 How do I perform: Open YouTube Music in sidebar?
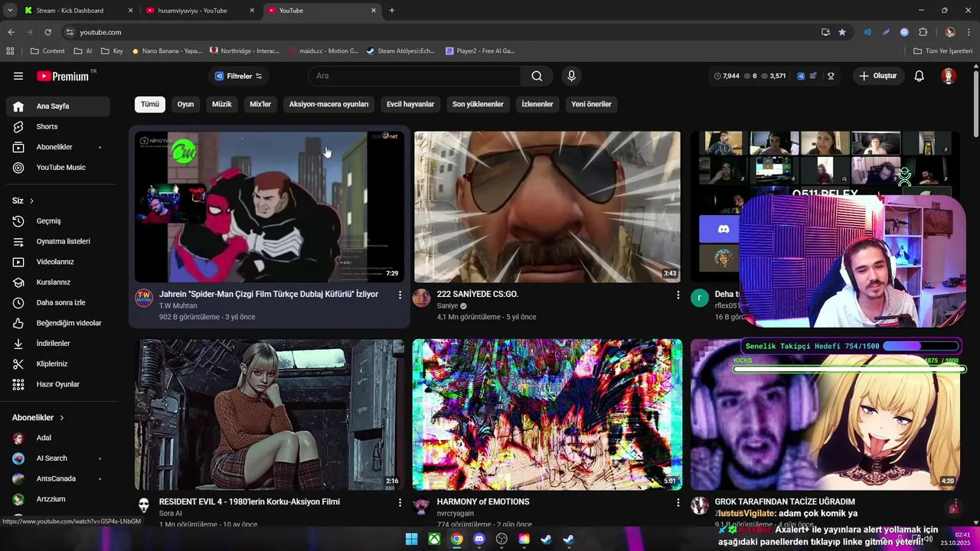(x=58, y=168)
